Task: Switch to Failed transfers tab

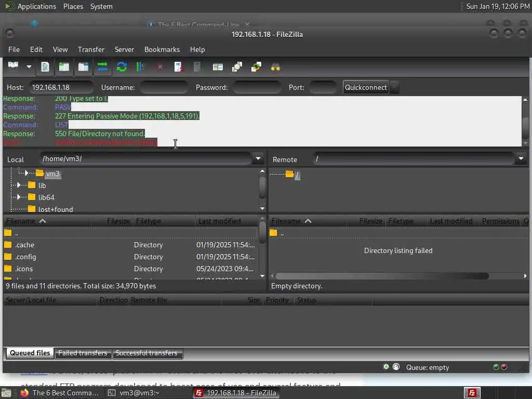Action: pos(83,353)
